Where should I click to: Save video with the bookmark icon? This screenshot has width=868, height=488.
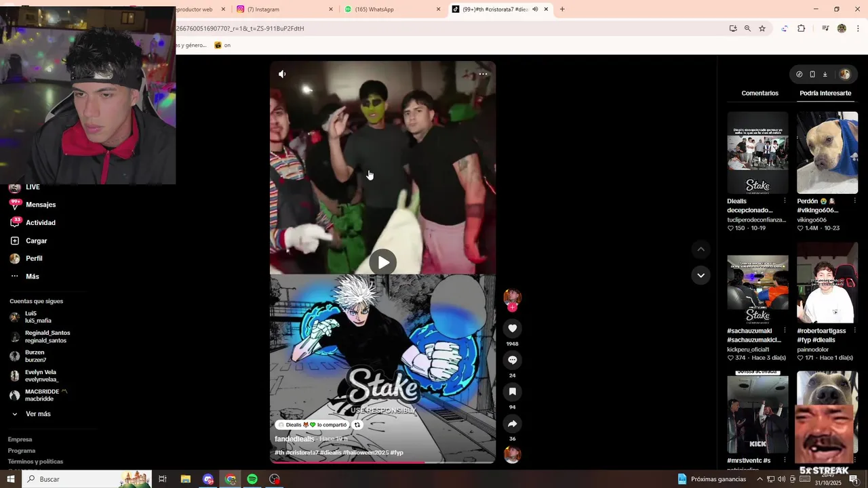point(513,392)
